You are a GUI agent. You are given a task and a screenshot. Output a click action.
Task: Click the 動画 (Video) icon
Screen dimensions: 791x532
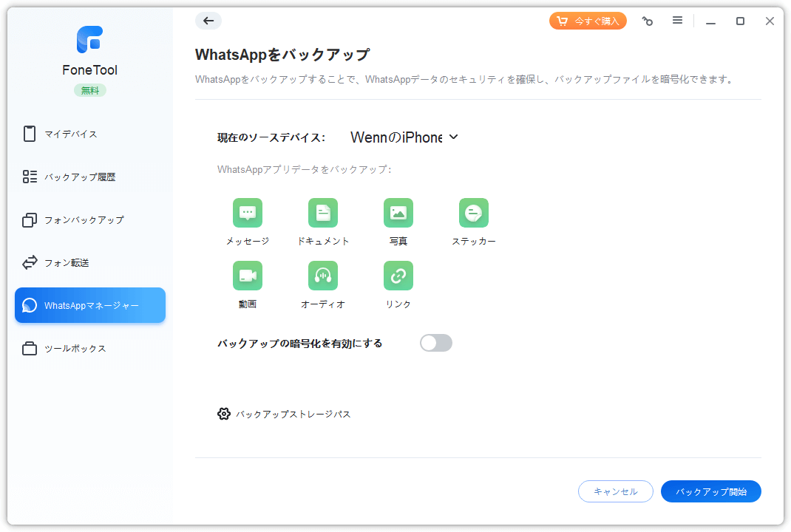(248, 276)
